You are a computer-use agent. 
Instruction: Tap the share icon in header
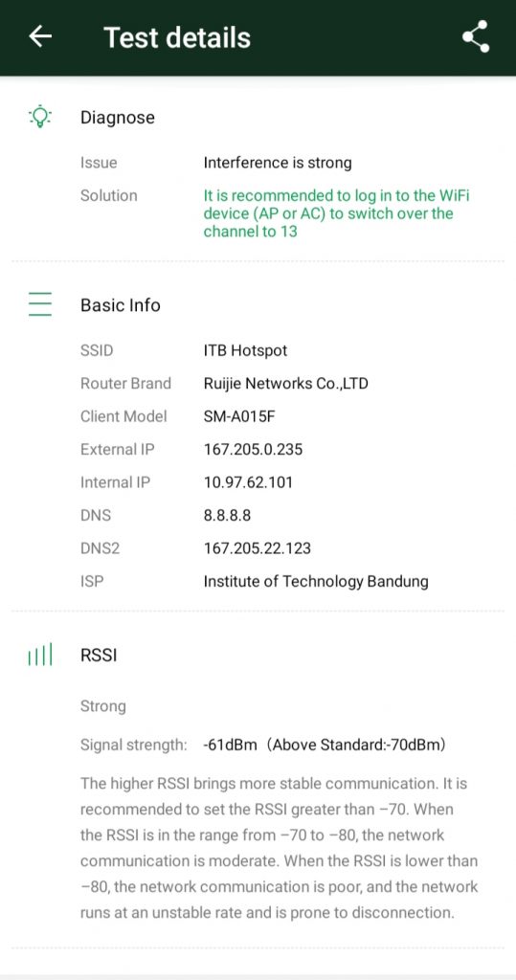tap(476, 37)
